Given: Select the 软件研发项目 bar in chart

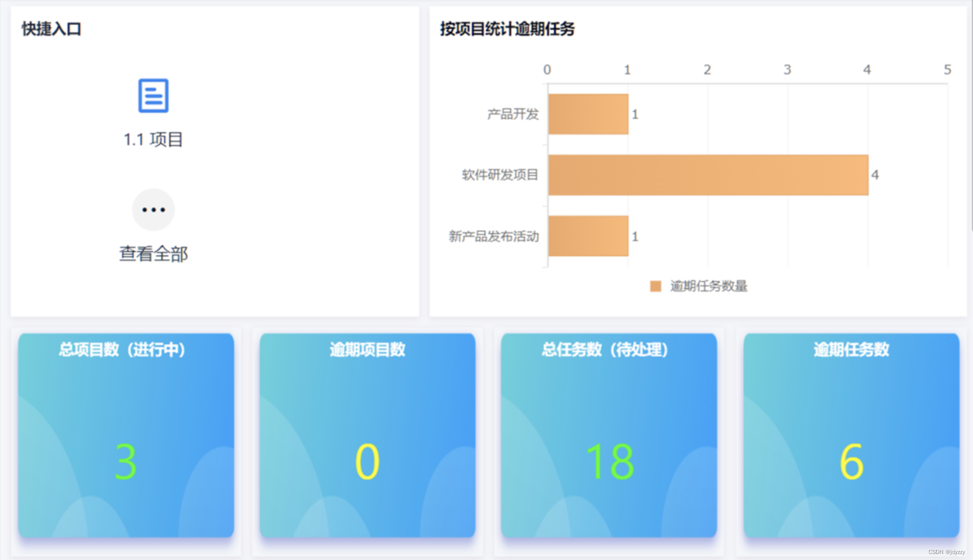Looking at the screenshot, I should (708, 175).
